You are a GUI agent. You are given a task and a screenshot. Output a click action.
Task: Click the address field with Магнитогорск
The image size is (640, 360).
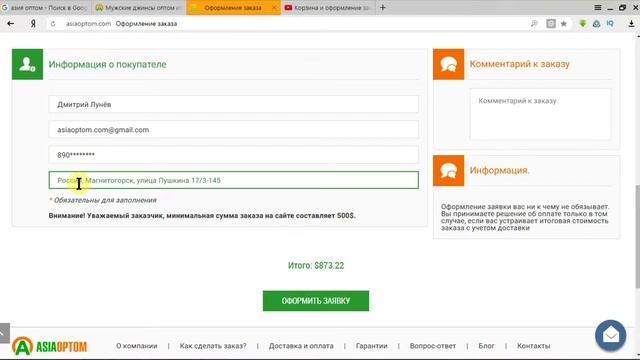pos(233,180)
